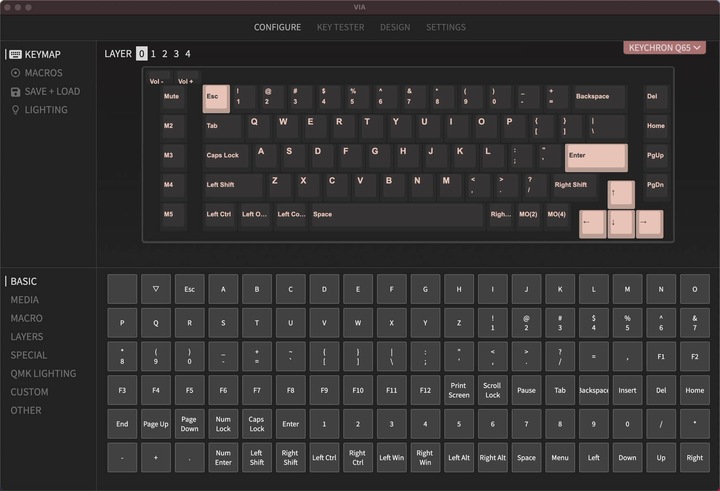
Task: Select layer 0
Action: click(x=141, y=54)
